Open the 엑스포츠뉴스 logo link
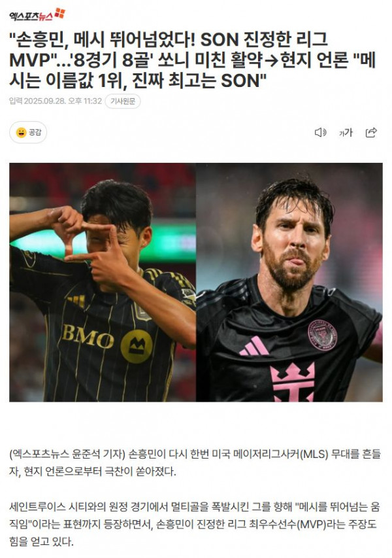 point(37,15)
